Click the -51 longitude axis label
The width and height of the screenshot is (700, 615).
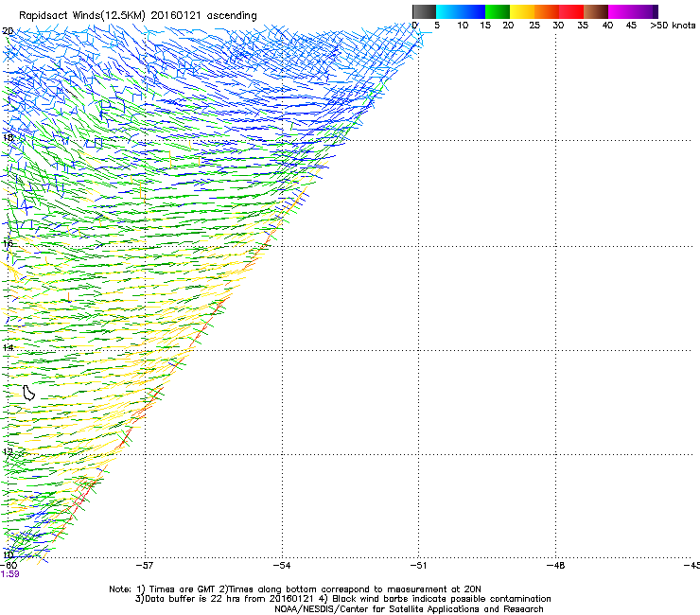(x=418, y=565)
